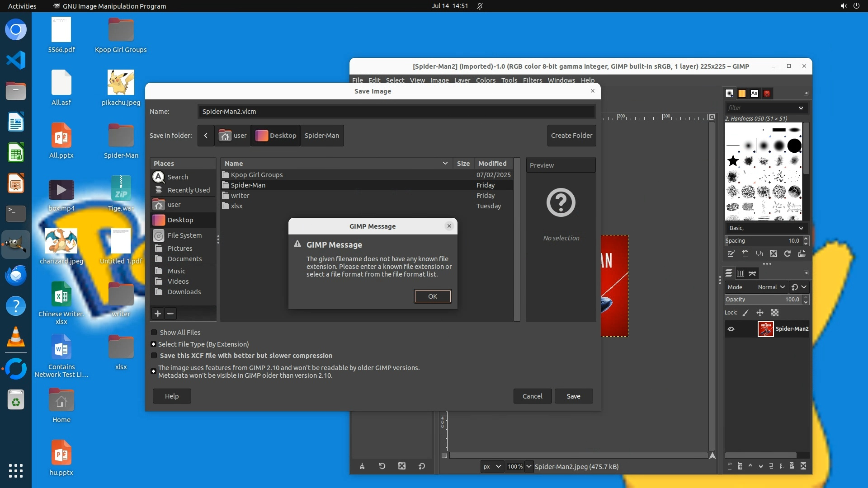This screenshot has height=488, width=868.
Task: Select the Channels tab icon
Action: click(741, 273)
